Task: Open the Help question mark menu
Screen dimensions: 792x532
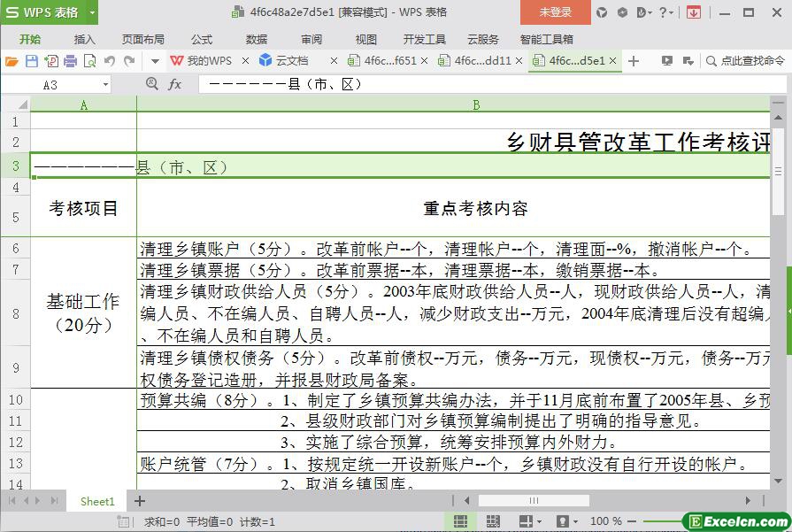Action: (665, 12)
